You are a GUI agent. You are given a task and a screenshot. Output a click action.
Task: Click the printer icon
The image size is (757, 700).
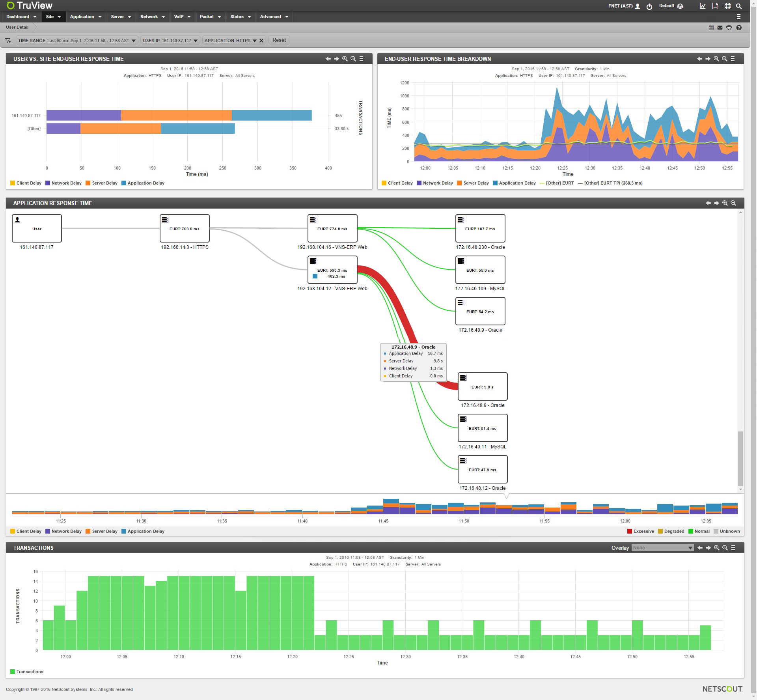[x=729, y=28]
